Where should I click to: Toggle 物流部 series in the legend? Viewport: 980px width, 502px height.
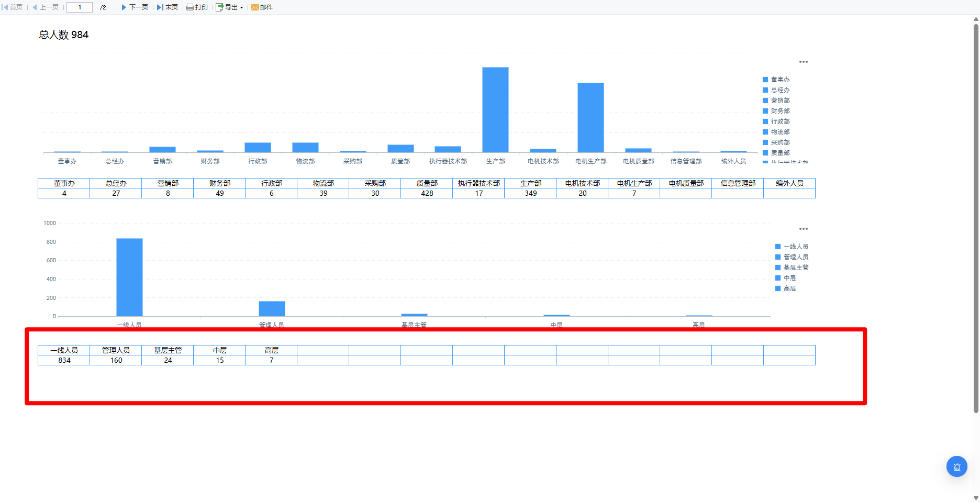pos(776,132)
